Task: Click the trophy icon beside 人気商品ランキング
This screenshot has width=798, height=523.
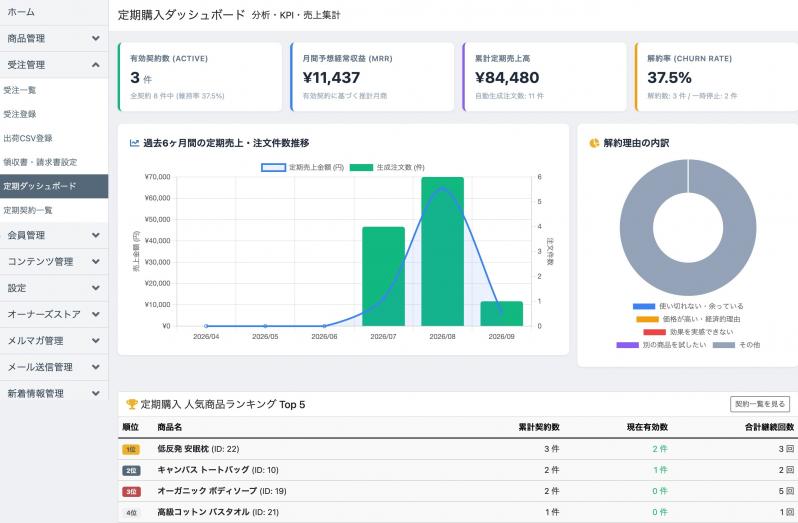Action: pyautogui.click(x=132, y=404)
